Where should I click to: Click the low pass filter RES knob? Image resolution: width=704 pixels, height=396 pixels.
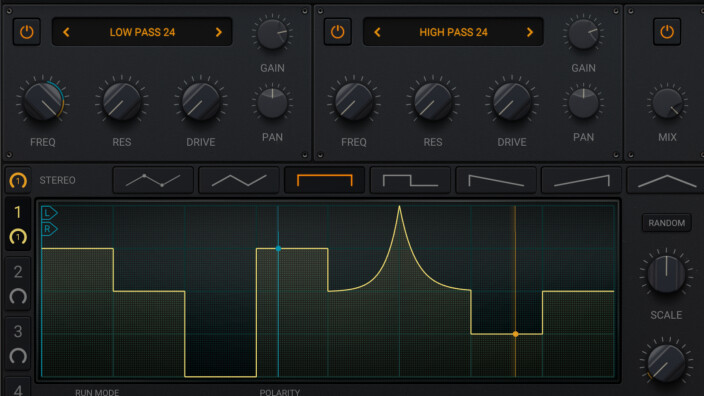pyautogui.click(x=122, y=101)
